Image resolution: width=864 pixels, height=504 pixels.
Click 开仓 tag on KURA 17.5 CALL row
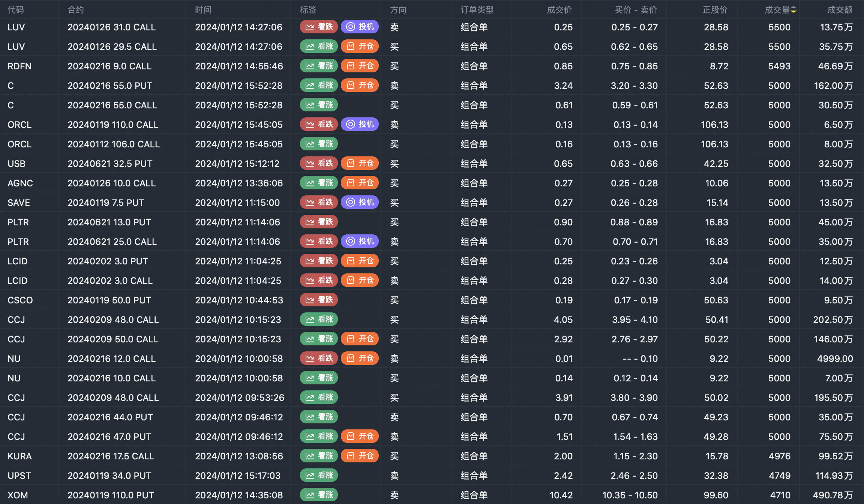coord(360,456)
